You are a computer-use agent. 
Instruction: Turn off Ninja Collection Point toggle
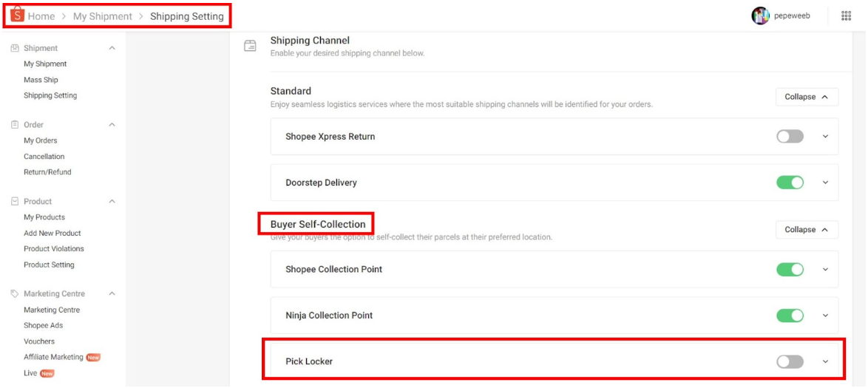coord(790,316)
